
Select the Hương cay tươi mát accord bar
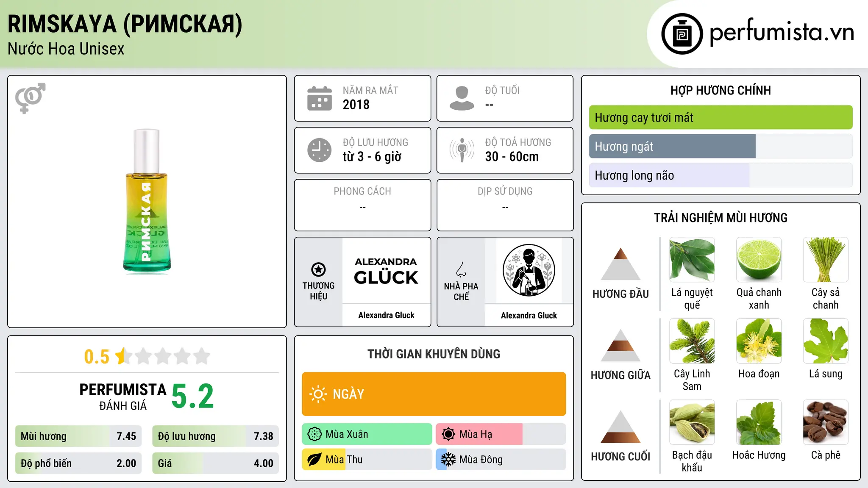721,117
